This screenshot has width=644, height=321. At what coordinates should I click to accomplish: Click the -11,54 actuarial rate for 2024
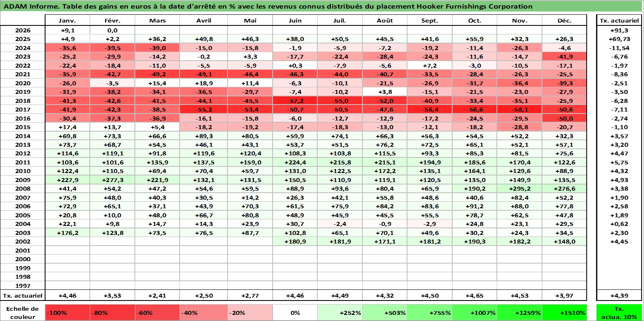[x=619, y=48]
